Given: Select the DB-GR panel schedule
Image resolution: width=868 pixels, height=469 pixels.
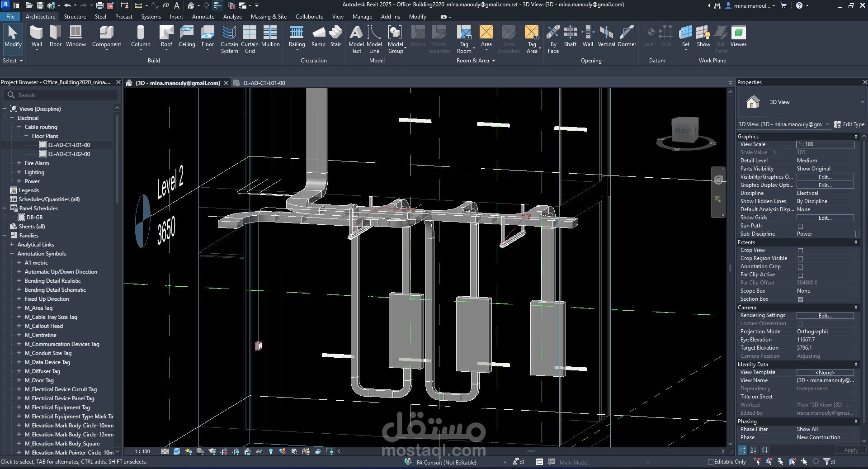Looking at the screenshot, I should coord(34,217).
